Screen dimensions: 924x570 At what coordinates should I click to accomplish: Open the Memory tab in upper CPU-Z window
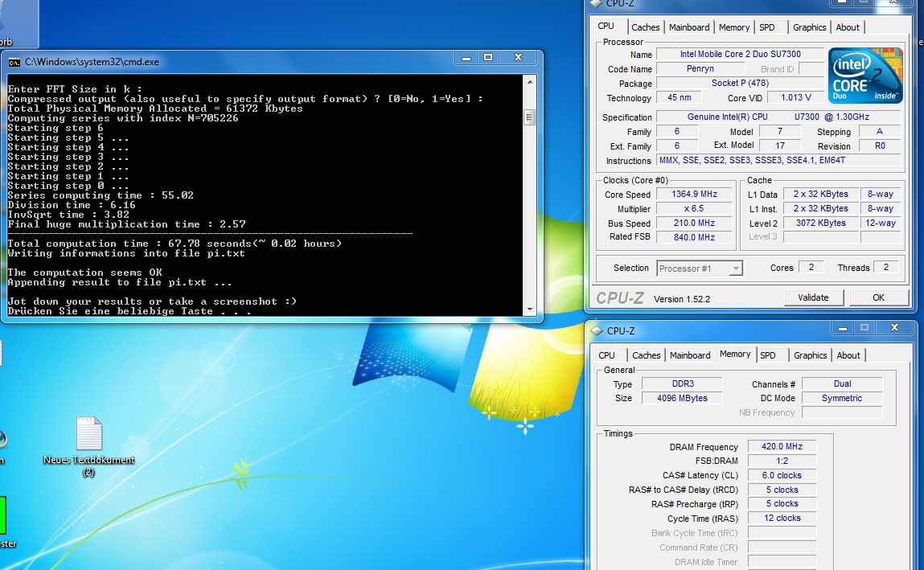click(733, 27)
